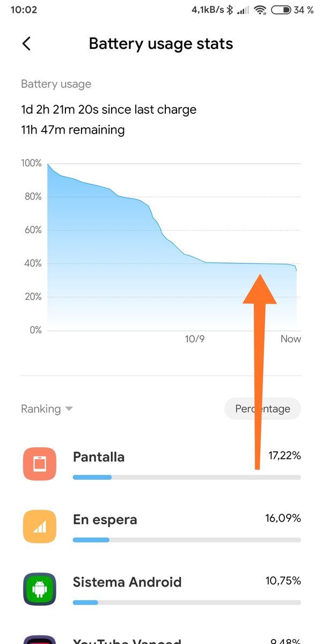Click the Pantalla usage progress bar

tap(187, 477)
